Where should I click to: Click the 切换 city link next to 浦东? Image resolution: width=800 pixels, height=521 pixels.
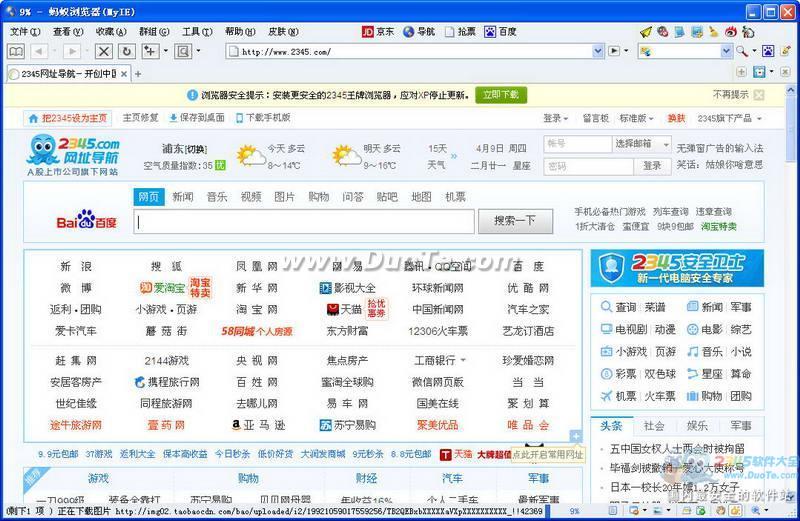196,150
